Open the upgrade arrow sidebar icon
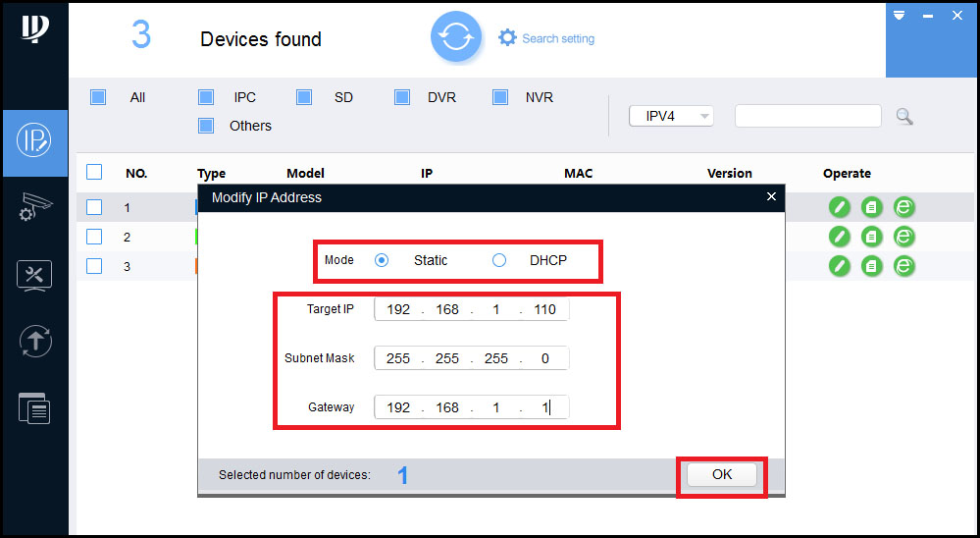Screen dimensions: 980x538 [35, 342]
